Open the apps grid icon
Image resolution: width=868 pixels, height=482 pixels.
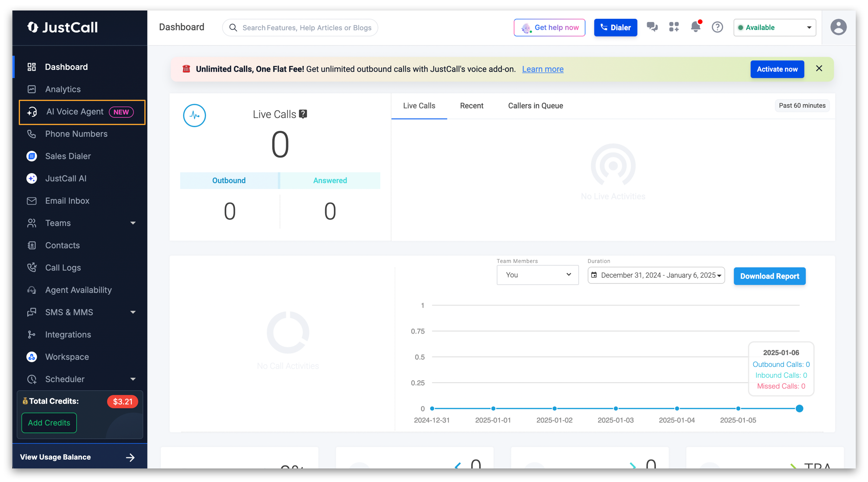click(x=674, y=27)
